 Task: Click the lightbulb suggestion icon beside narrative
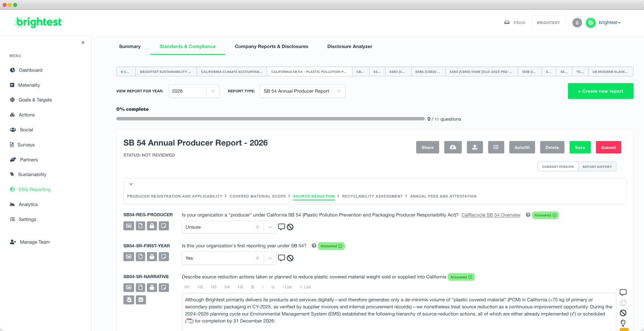pyautogui.click(x=623, y=323)
